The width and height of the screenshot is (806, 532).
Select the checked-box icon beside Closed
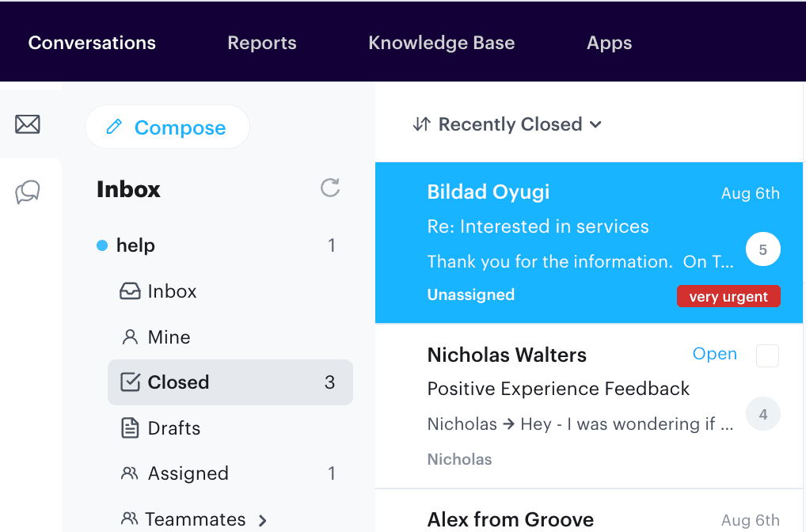click(128, 382)
